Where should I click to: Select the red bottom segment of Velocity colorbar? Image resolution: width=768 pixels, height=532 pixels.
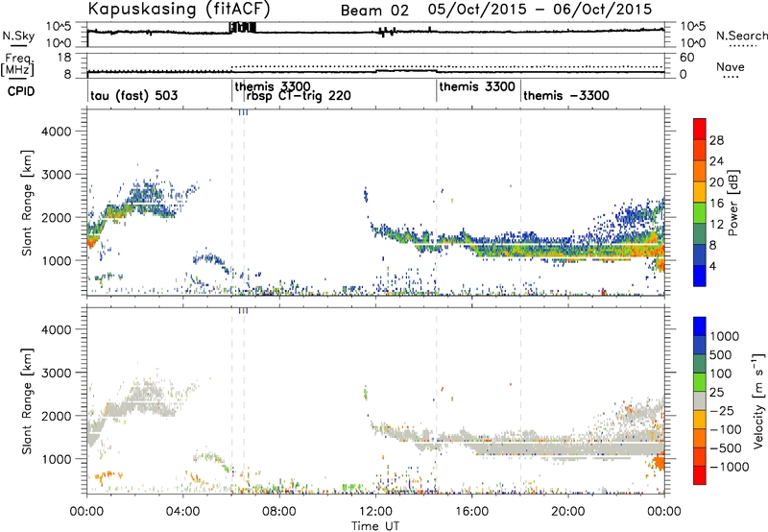[700, 475]
